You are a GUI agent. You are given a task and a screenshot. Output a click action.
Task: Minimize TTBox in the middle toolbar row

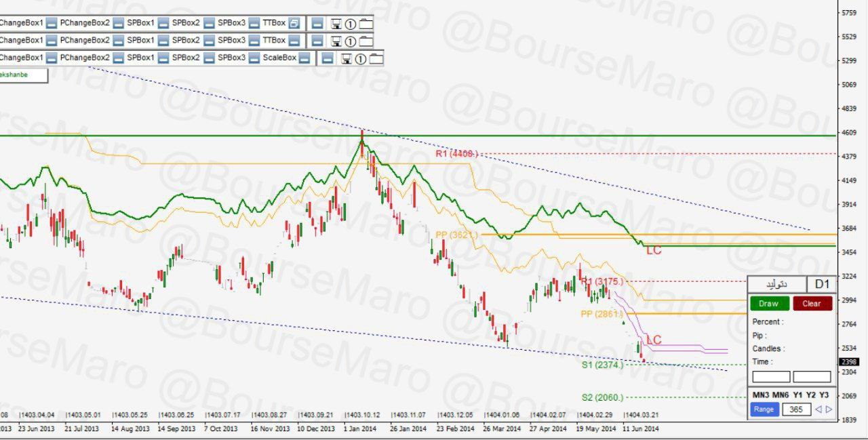[x=294, y=41]
